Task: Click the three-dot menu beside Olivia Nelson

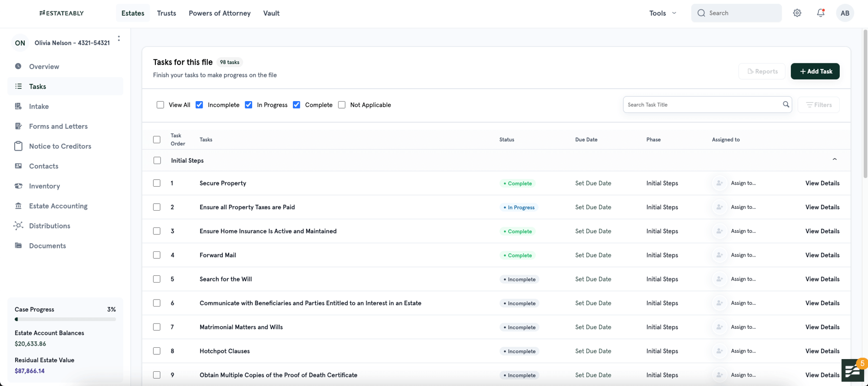Action: (119, 39)
